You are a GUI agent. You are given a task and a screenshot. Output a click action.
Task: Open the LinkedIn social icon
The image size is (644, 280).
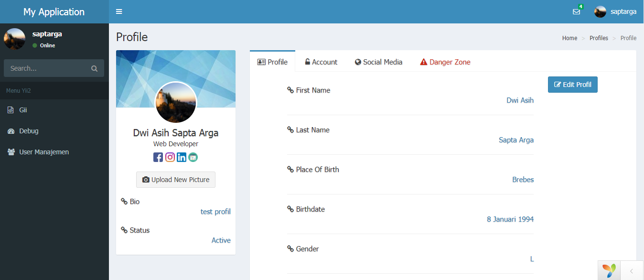click(x=182, y=157)
